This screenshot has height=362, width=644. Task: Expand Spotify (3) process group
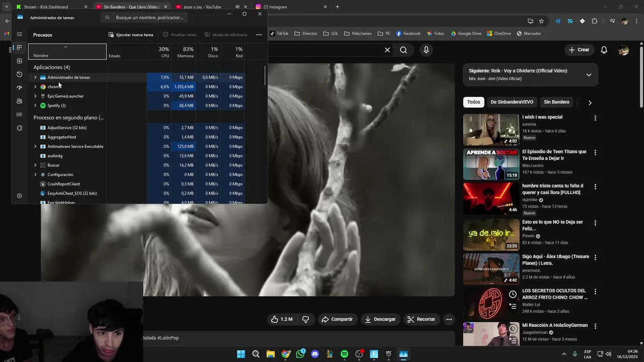click(35, 106)
